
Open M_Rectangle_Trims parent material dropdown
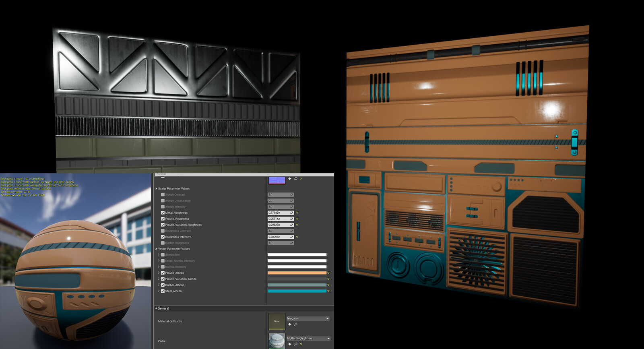pyautogui.click(x=309, y=339)
